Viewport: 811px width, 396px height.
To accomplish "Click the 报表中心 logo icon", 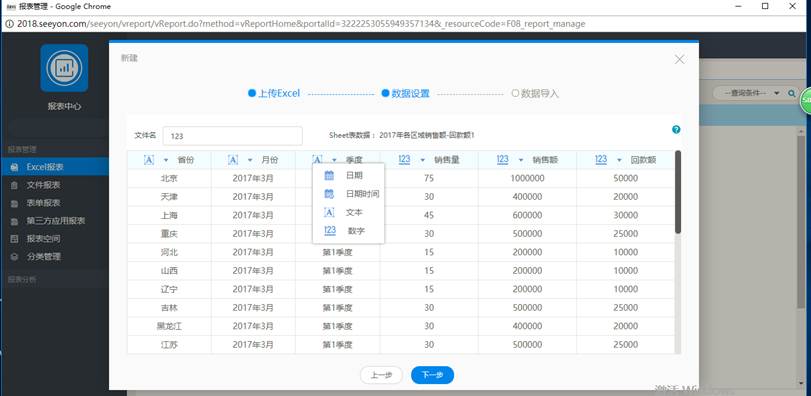I will [x=64, y=68].
